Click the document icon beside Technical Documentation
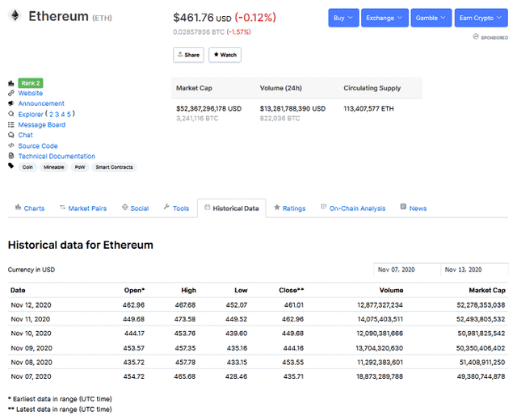 coord(11,156)
